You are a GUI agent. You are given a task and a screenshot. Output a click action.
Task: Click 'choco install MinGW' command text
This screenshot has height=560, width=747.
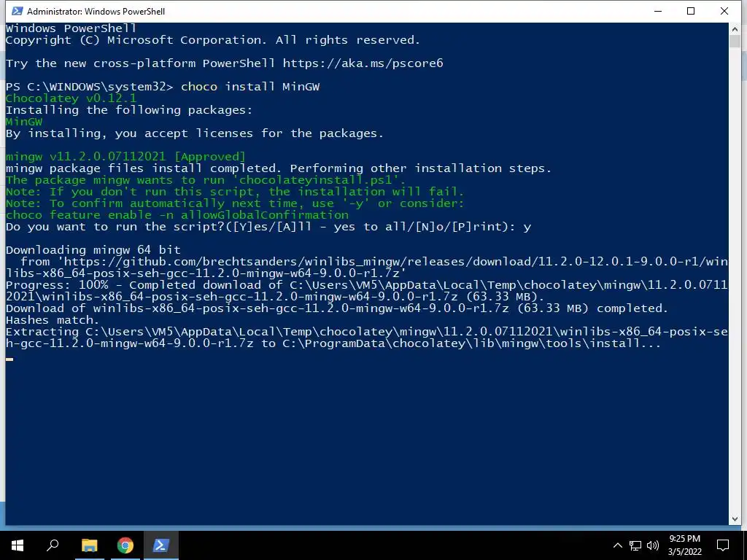pos(250,87)
